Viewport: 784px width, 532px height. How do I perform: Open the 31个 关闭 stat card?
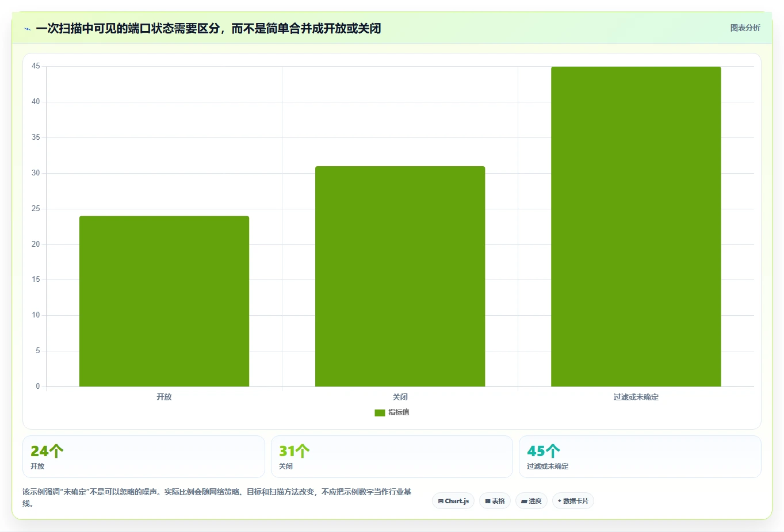tap(392, 457)
